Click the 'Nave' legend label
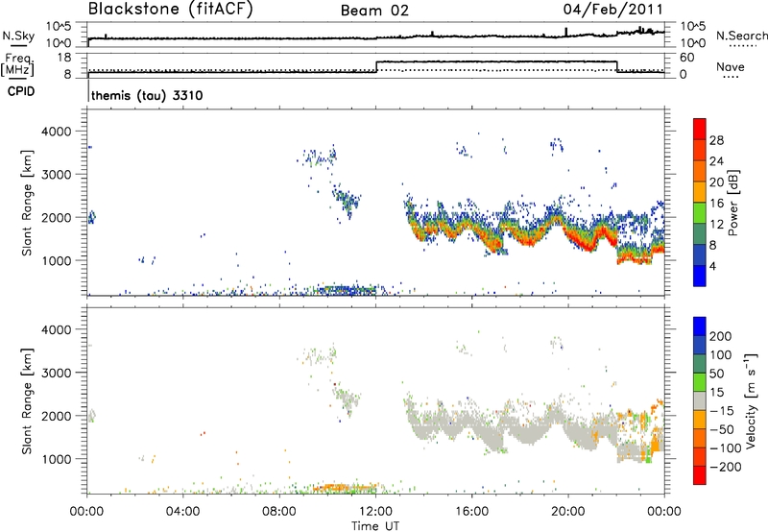The height and width of the screenshot is (532, 768). [x=730, y=66]
